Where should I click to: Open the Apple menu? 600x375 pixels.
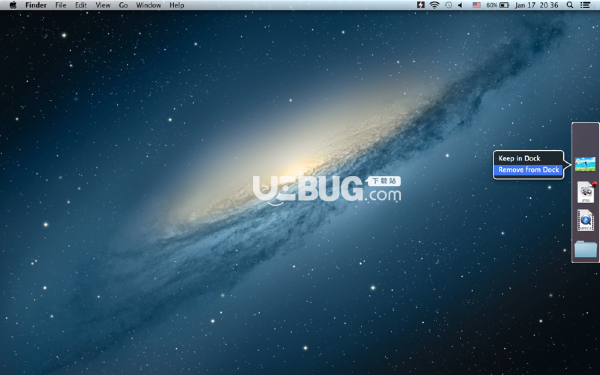click(x=13, y=5)
